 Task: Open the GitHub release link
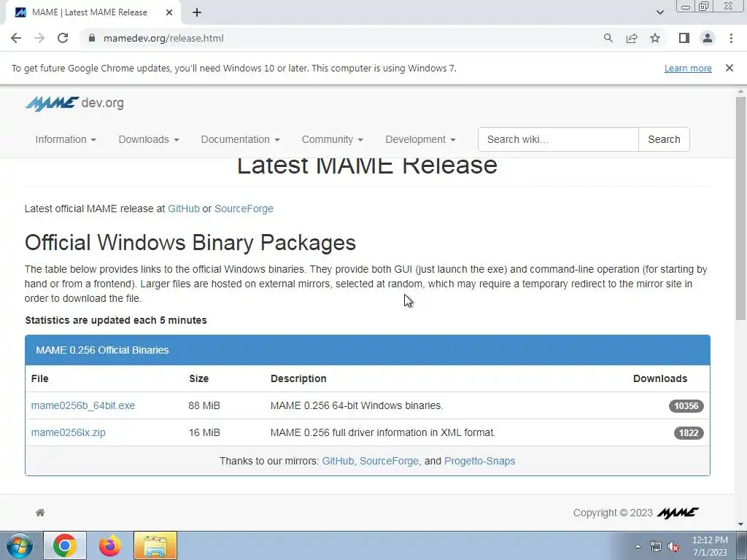click(183, 209)
